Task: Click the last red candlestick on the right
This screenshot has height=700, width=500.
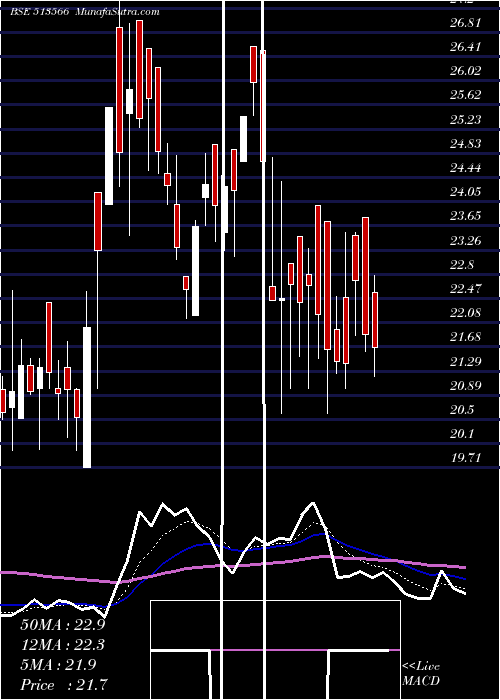Action: pos(375,320)
